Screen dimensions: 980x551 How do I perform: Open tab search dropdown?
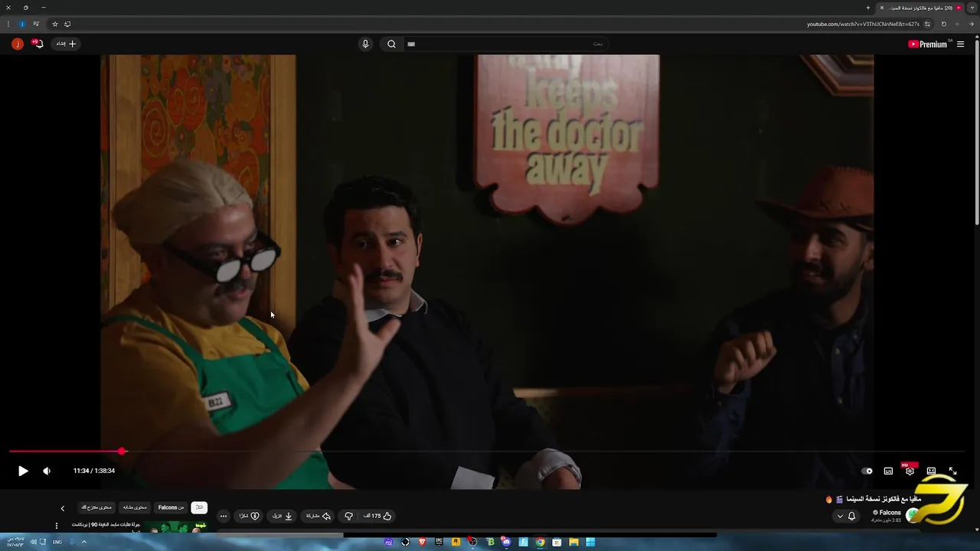[972, 8]
